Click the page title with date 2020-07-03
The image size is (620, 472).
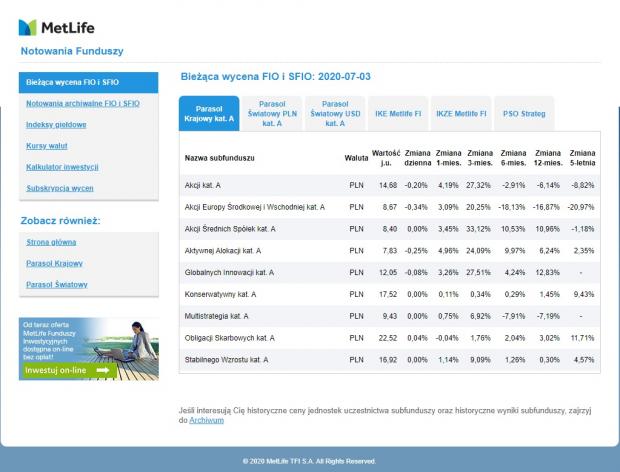point(276,77)
